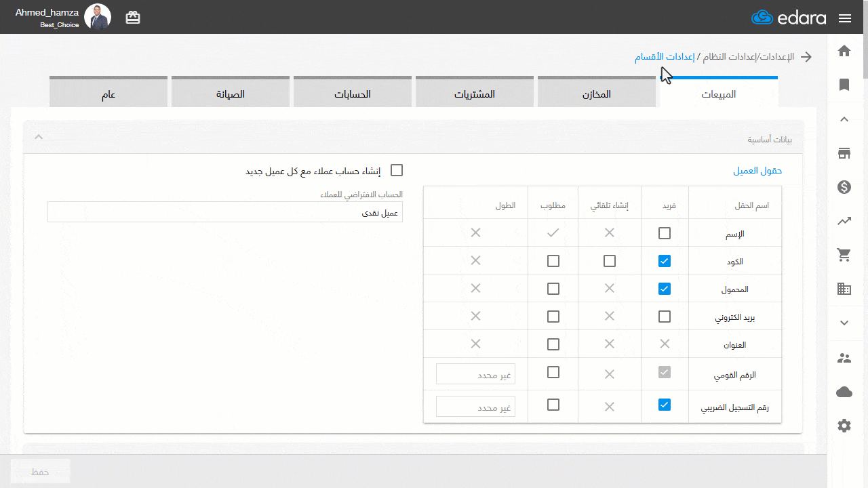868x488 pixels.
Task: Open the people icon in the sidebar
Action: coord(844,358)
